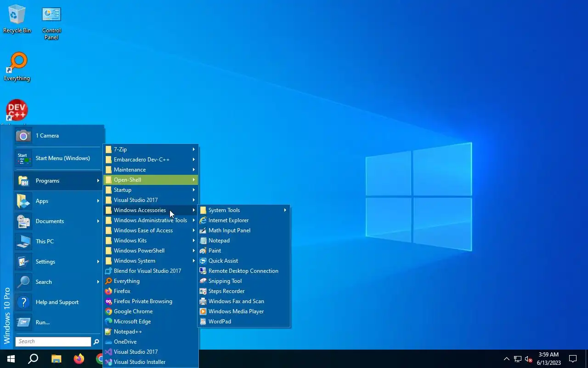The width and height of the screenshot is (588, 368).
Task: Expand the System Tools submenu arrow
Action: pyautogui.click(x=285, y=210)
